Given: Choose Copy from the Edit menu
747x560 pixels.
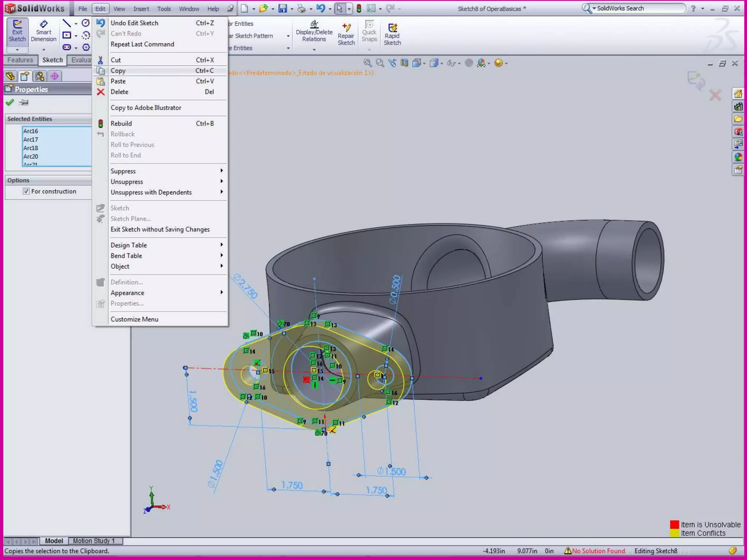Looking at the screenshot, I should click(x=118, y=71).
